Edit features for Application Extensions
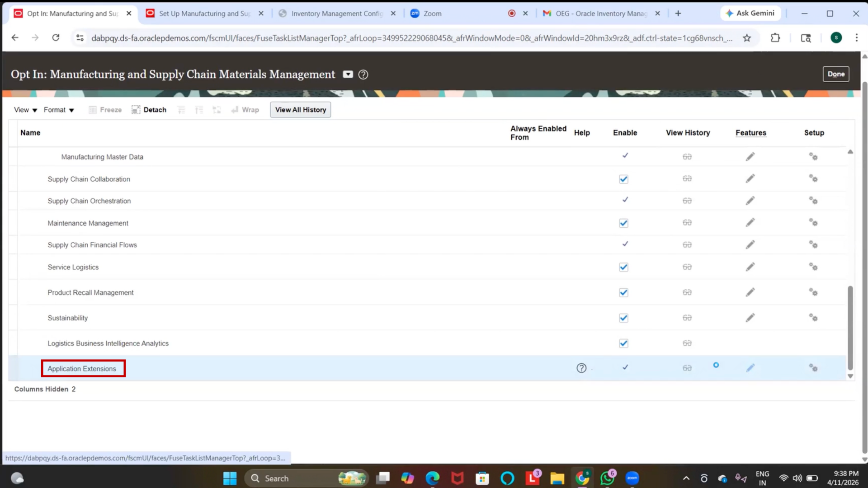Viewport: 868px width, 488px height. tap(750, 368)
